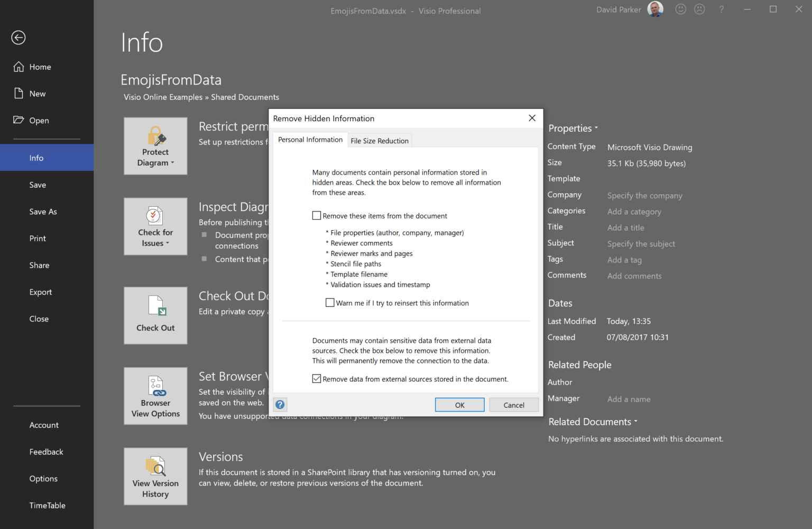The height and width of the screenshot is (529, 812).
Task: Click David Parker's profile picture
Action: pos(656,9)
